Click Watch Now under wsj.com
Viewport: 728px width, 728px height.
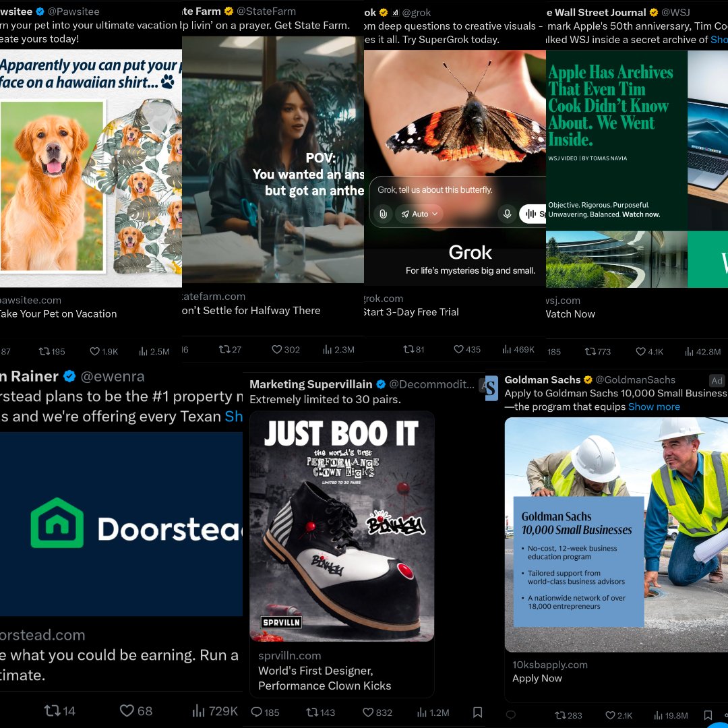coord(571,314)
